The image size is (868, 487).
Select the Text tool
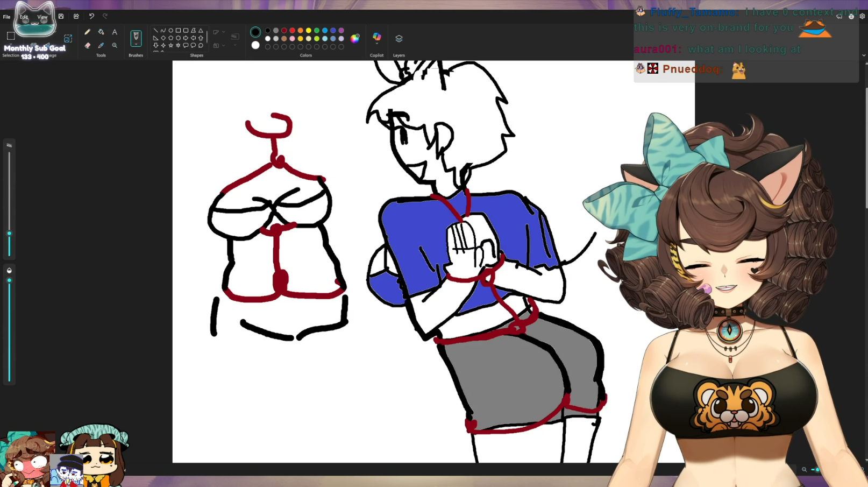pyautogui.click(x=115, y=32)
